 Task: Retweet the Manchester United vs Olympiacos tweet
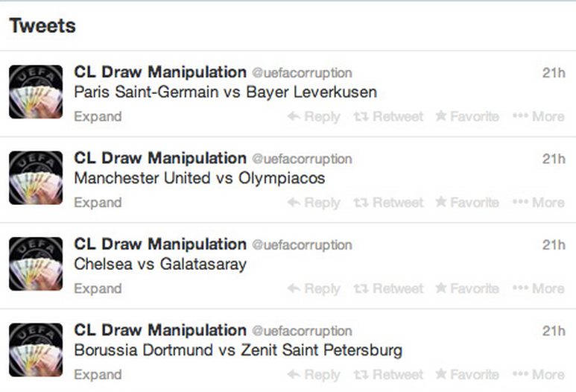(x=388, y=203)
